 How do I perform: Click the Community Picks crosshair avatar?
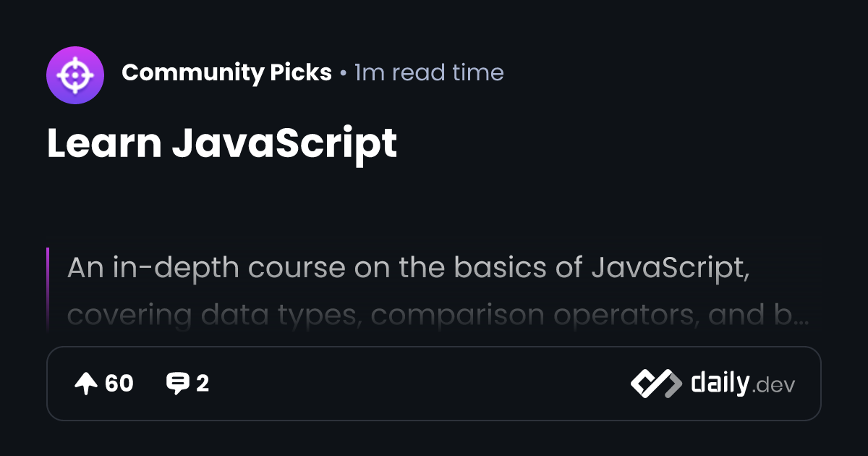coord(75,73)
